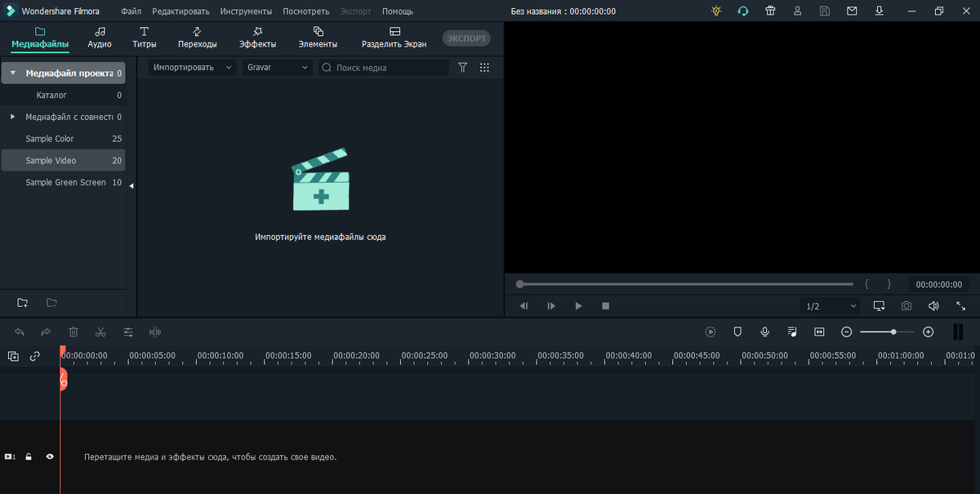Screen dimensions: 980x494
Task: Take a snapshot with camera icon
Action: tap(906, 306)
